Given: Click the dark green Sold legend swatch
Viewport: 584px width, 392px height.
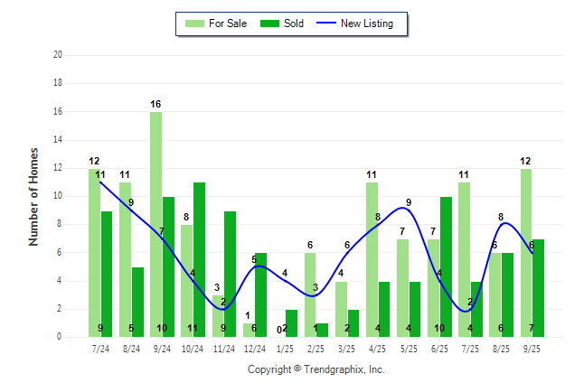Looking at the screenshot, I should (x=270, y=23).
